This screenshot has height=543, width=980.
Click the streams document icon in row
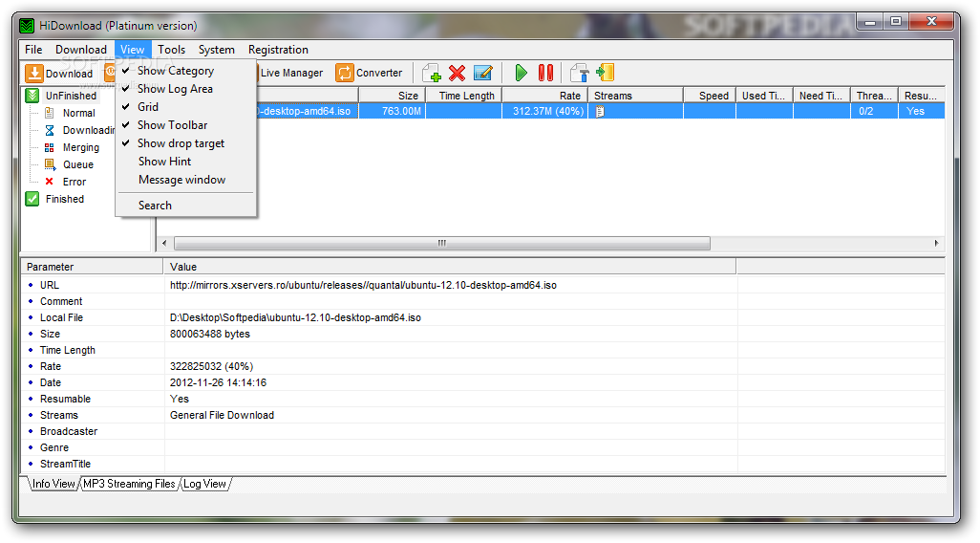[x=600, y=111]
